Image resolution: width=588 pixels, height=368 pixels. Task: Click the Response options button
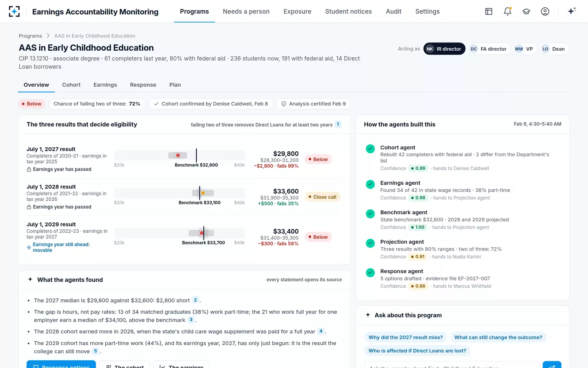pos(61,365)
